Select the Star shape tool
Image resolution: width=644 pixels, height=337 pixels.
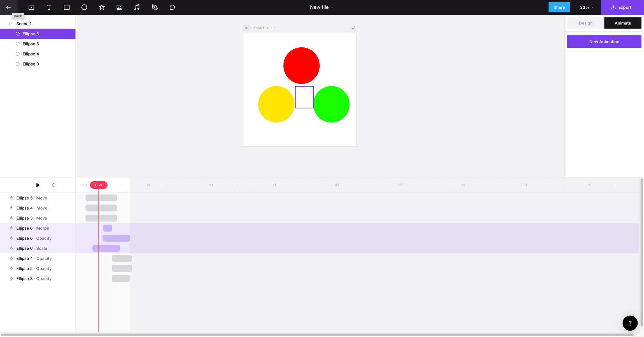[x=102, y=7]
